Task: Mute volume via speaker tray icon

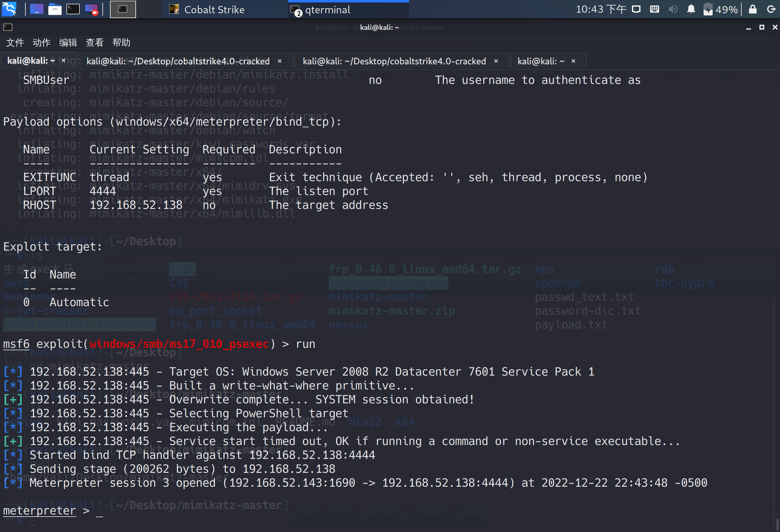Action: point(672,9)
